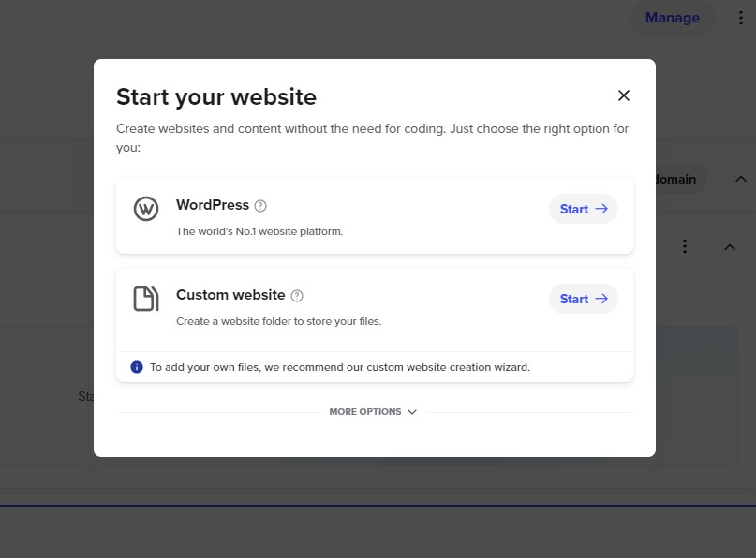Image resolution: width=756 pixels, height=558 pixels.
Task: Open the three-dot menu next to Manage
Action: [741, 18]
